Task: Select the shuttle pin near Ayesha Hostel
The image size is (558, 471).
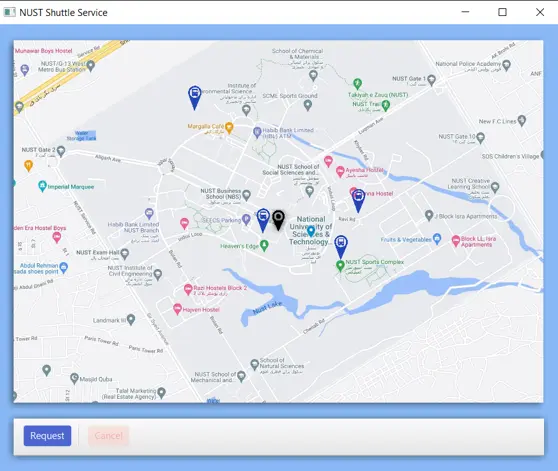Action: point(358,201)
